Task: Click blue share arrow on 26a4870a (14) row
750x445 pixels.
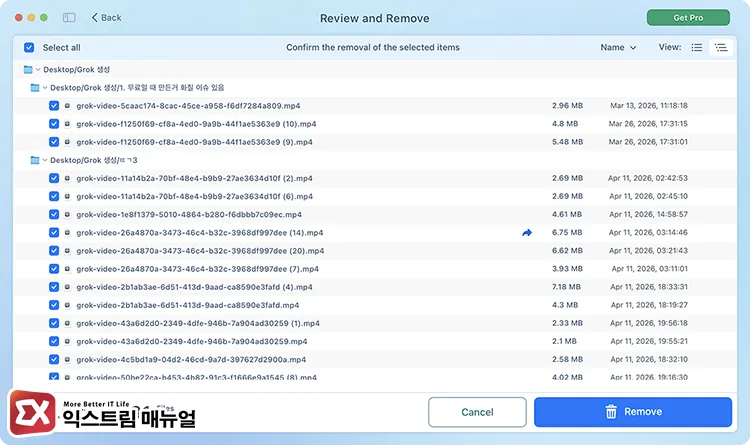Action: pos(527,233)
